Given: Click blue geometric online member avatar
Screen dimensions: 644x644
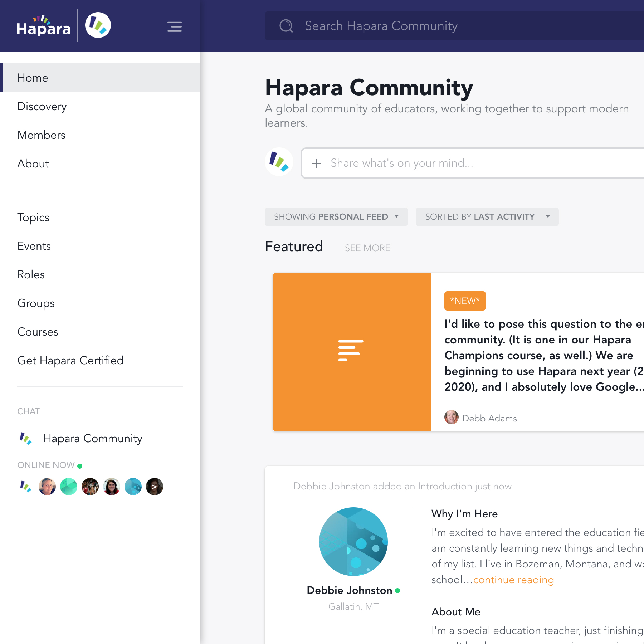Looking at the screenshot, I should tap(133, 487).
